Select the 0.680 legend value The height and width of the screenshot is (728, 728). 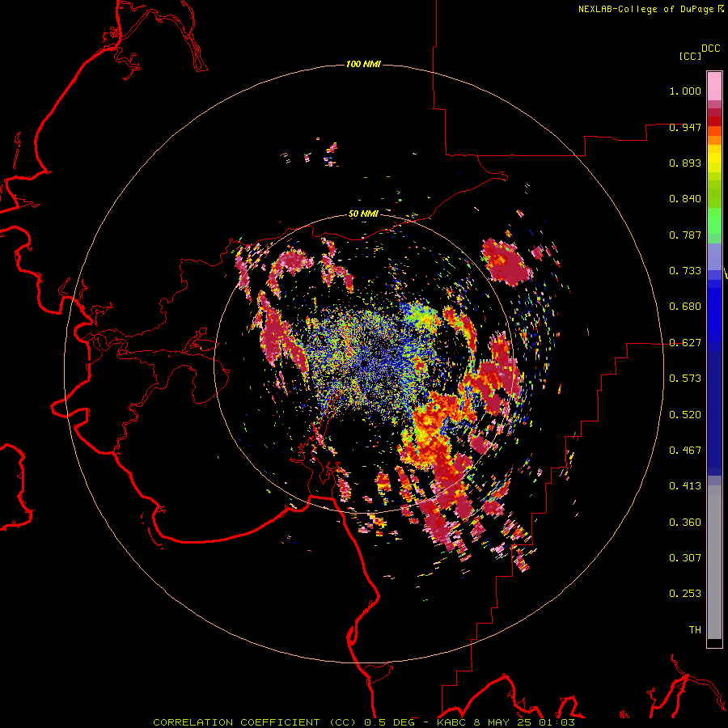pyautogui.click(x=685, y=307)
